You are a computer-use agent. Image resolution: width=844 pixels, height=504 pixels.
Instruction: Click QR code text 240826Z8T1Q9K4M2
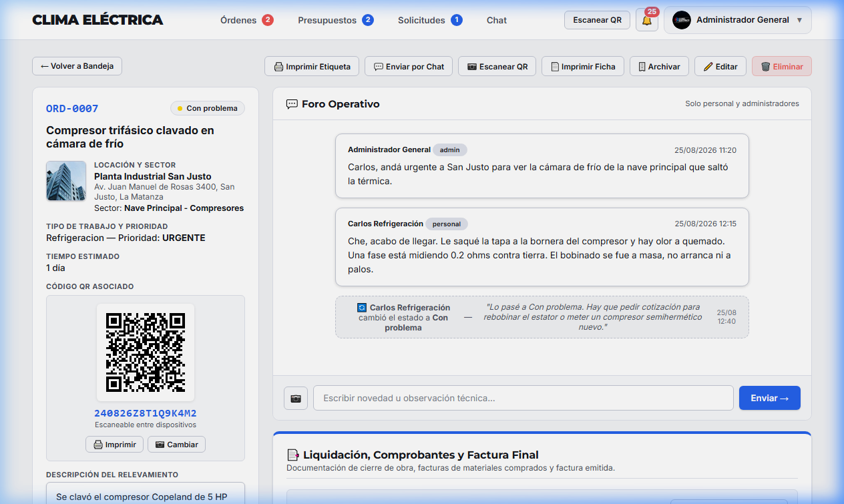point(146,413)
